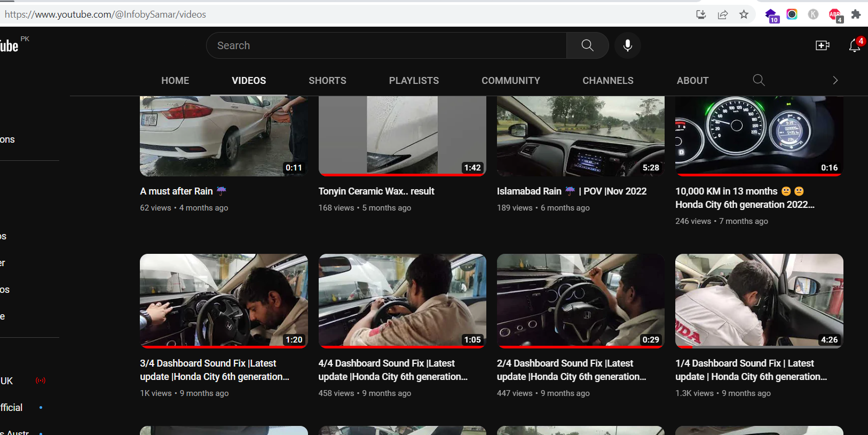Play the 4:26 dashboard fix thumbnail
Screen dimensions: 868x435
[759, 301]
